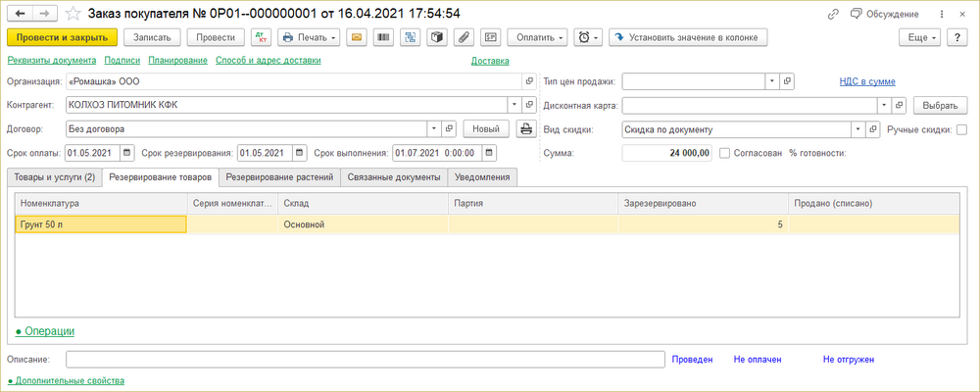Send document by email envelope icon

click(357, 37)
